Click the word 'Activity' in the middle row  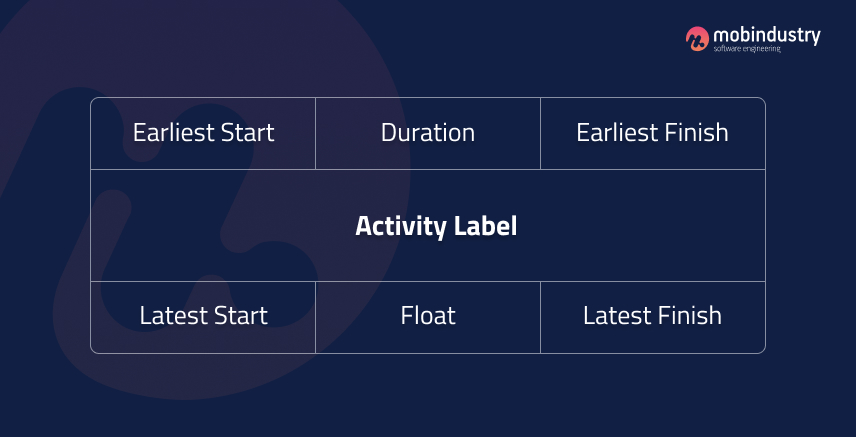(x=401, y=227)
